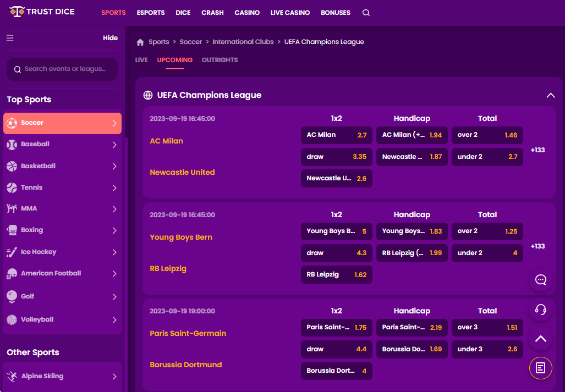Select under 2 at 2.7

coord(487,157)
